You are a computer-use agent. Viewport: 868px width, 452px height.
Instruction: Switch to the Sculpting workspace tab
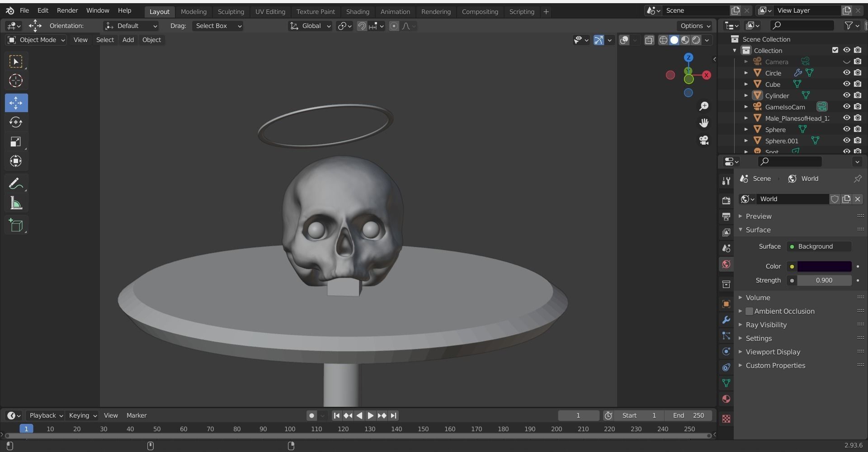point(231,12)
